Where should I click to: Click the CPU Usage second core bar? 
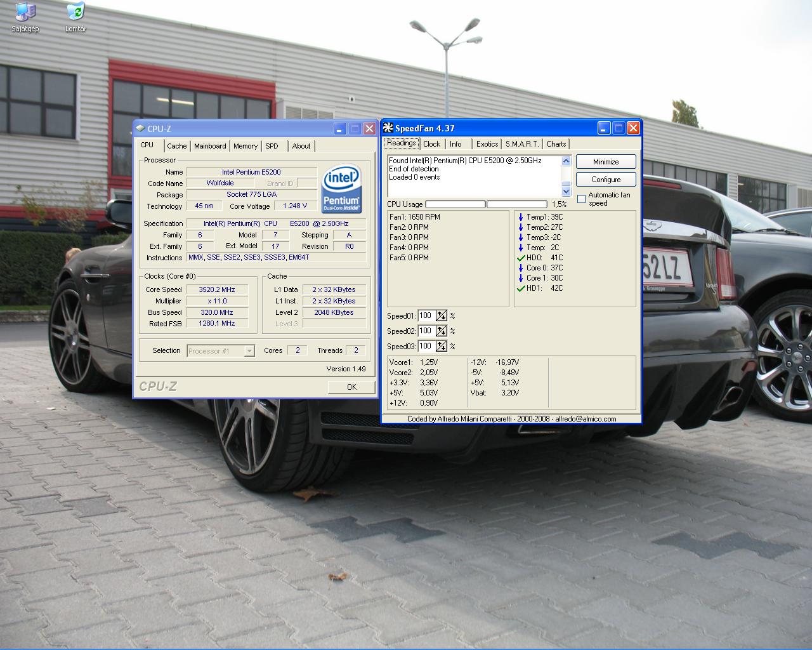pos(516,204)
